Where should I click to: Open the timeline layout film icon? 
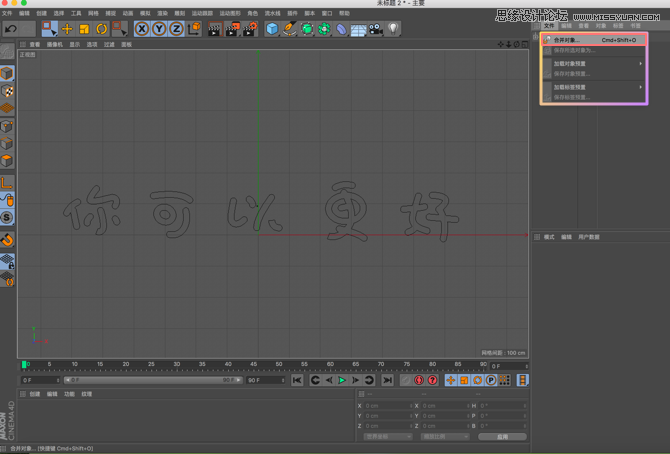tap(522, 380)
